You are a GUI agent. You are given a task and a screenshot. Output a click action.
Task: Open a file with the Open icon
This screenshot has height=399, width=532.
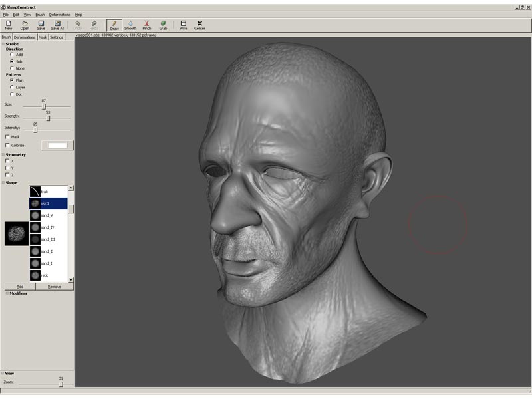[x=25, y=25]
